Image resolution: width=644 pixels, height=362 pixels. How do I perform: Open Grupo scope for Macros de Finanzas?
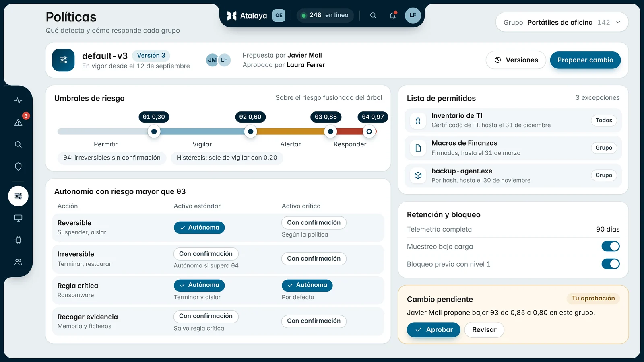604,148
